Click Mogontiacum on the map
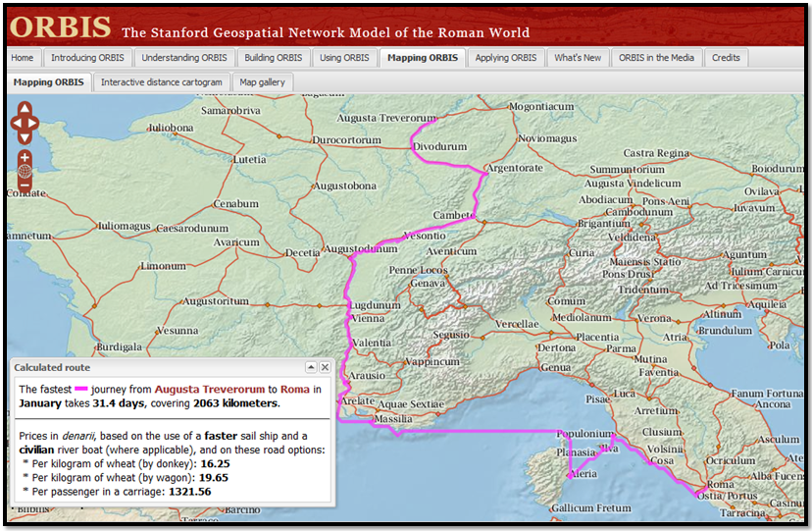 pyautogui.click(x=541, y=106)
